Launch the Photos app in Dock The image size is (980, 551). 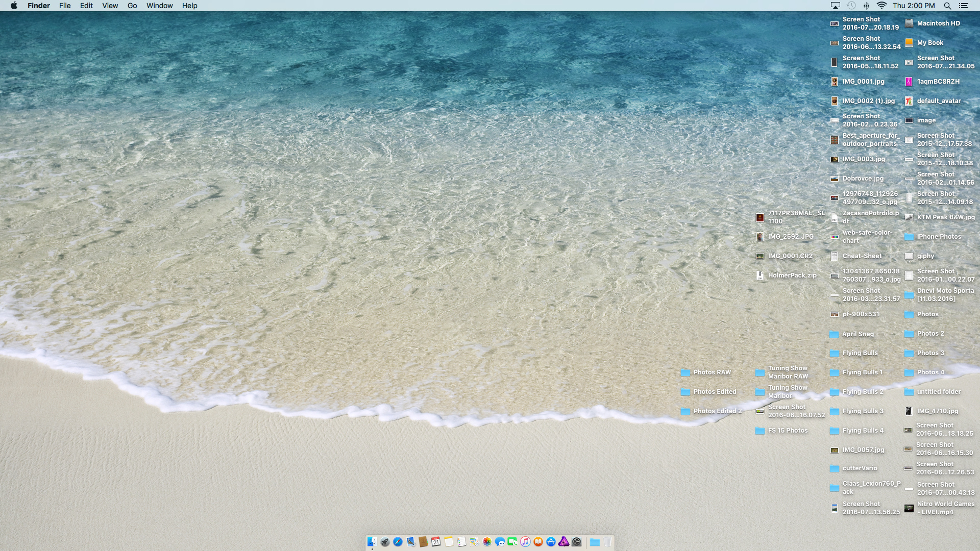(x=487, y=542)
